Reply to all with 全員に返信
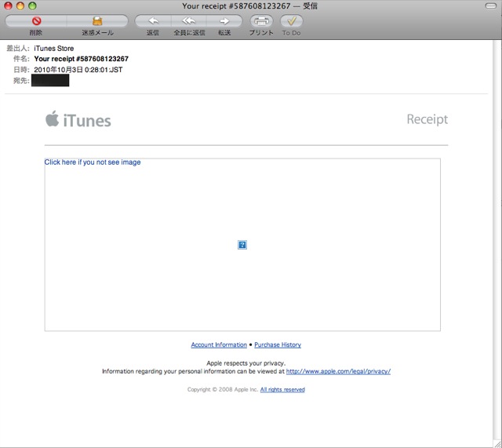Screen dimensions: 502x448 click(x=189, y=21)
